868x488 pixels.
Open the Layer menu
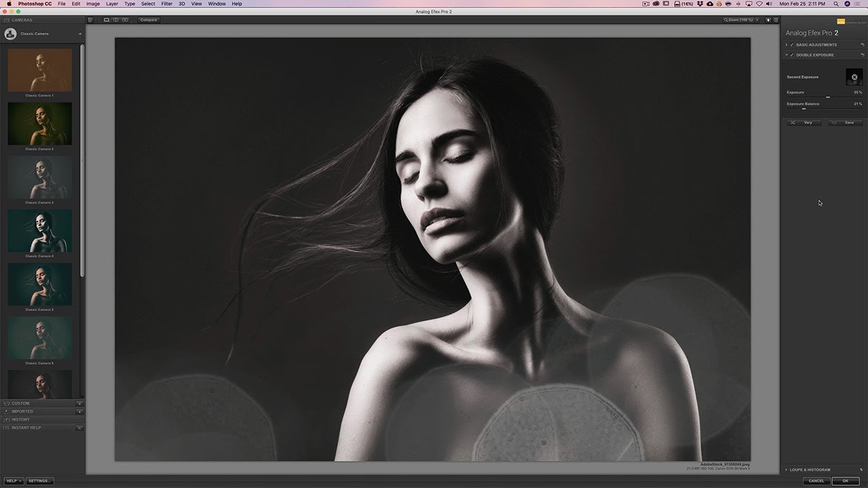coord(112,3)
